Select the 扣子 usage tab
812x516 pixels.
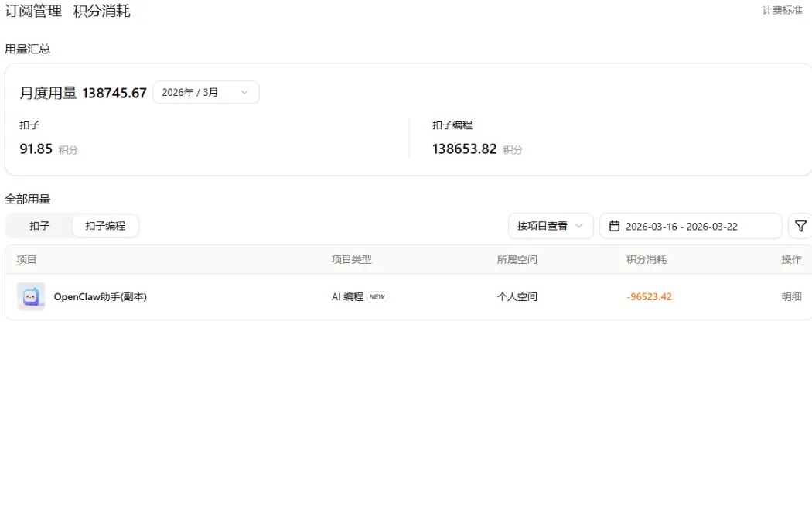coord(39,226)
